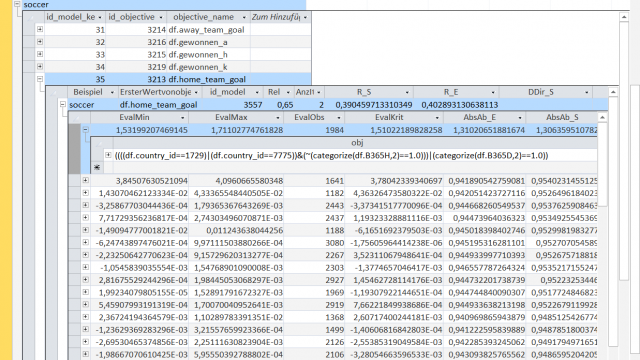Viewport: 640px width, 360px height.
Task: Open R_E column filter dropdown
Action: click(x=493, y=92)
